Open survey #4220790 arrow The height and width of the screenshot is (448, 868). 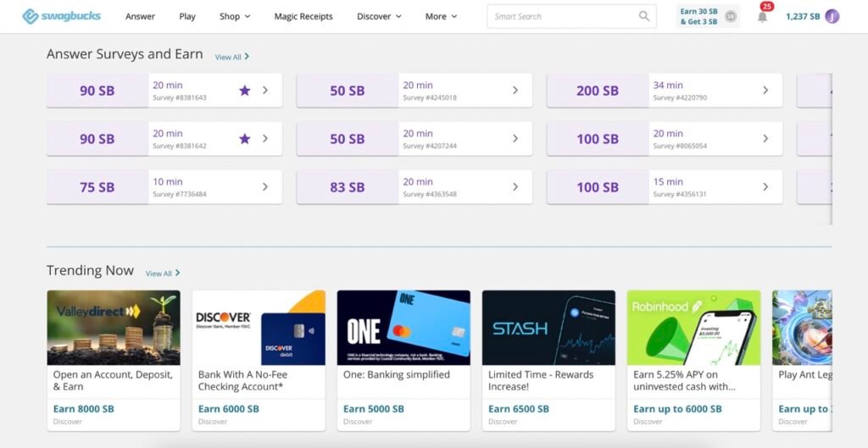(765, 90)
